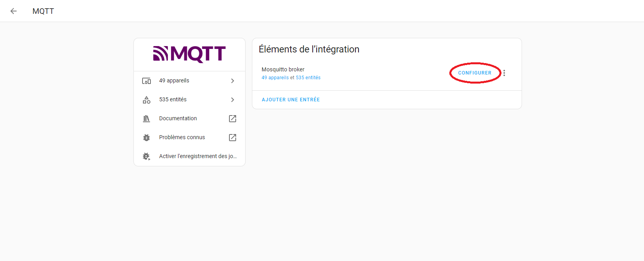Open Mosquitto broker three-dot overflow menu
This screenshot has width=644, height=261.
coord(504,73)
